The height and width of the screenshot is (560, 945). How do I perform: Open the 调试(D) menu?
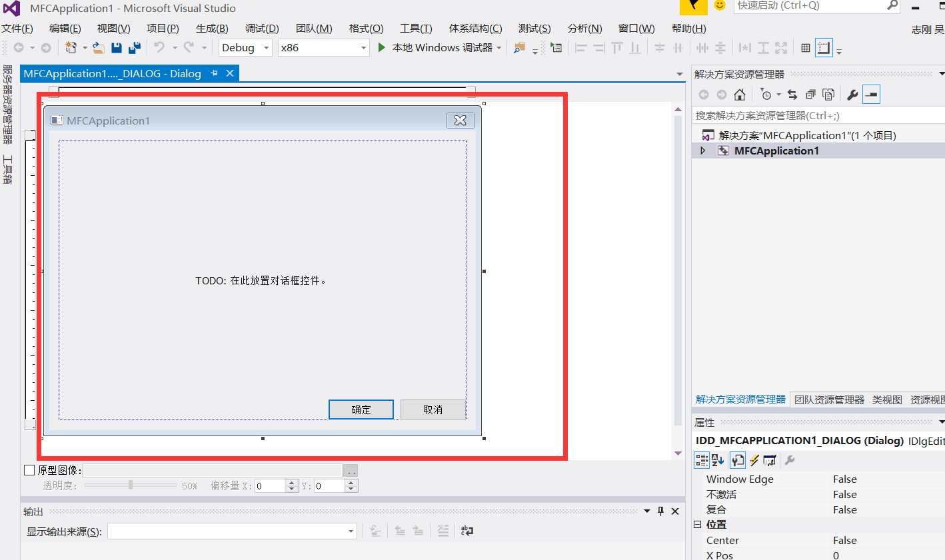(x=262, y=29)
